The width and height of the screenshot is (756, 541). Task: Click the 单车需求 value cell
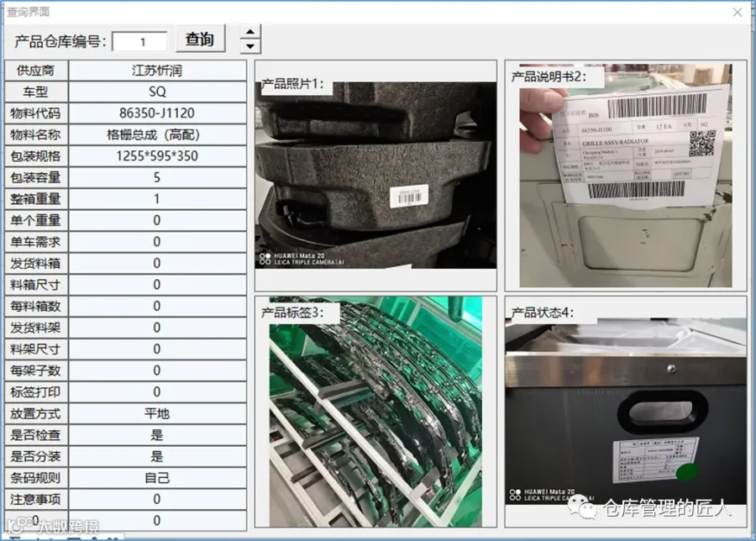pos(157,242)
